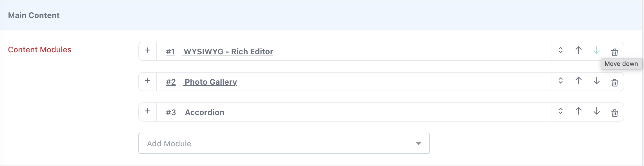
Task: Click reorder handle for Accordion module
Action: 561,111
